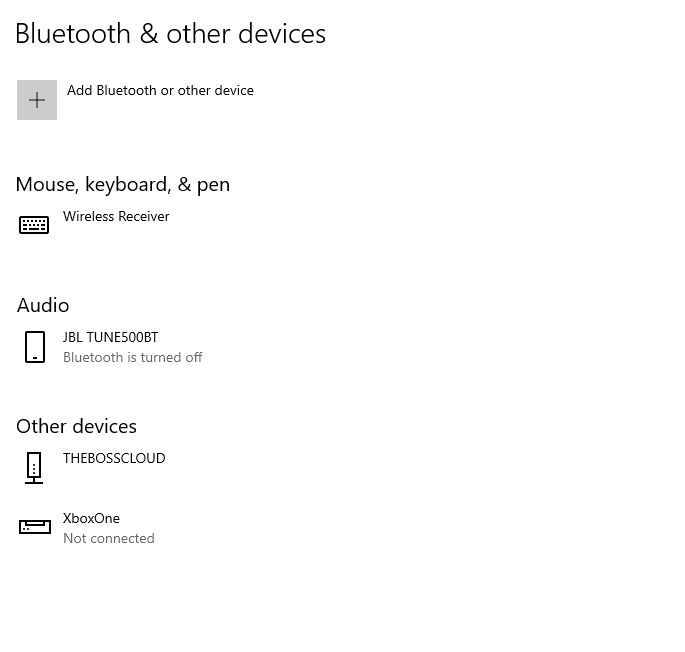
Task: Click the 'Not connected' status under XboxOne
Action: (108, 538)
